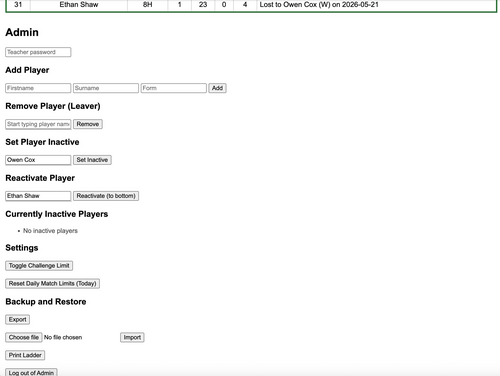
Task: Click the Ethan Shaw reactivate field
Action: (38, 196)
